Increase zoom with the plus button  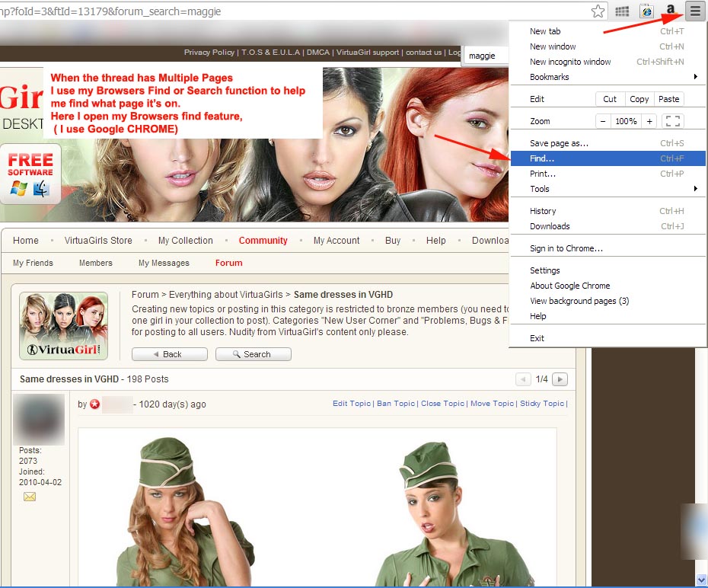[649, 121]
